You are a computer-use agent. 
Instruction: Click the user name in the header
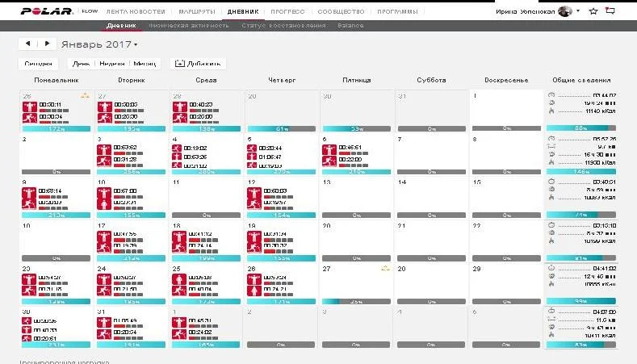click(525, 11)
